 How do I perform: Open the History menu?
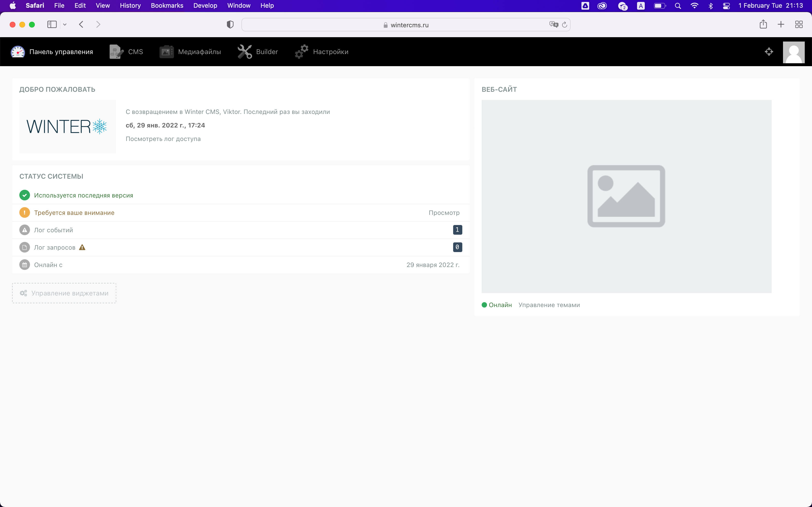tap(130, 5)
